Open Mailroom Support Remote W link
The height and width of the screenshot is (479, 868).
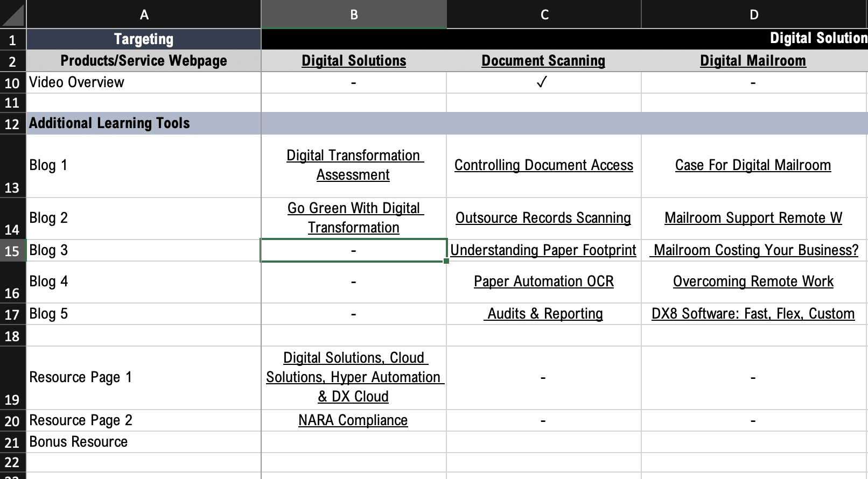pos(753,218)
